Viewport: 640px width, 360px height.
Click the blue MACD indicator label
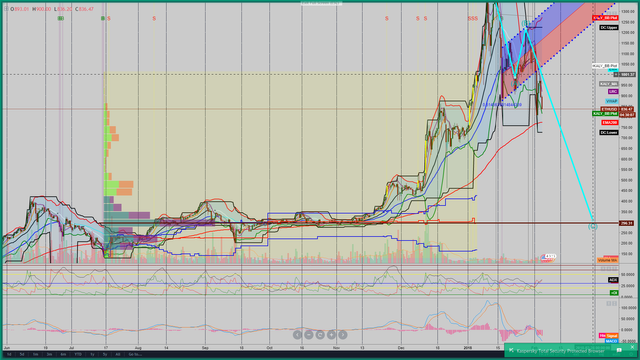click(x=612, y=341)
